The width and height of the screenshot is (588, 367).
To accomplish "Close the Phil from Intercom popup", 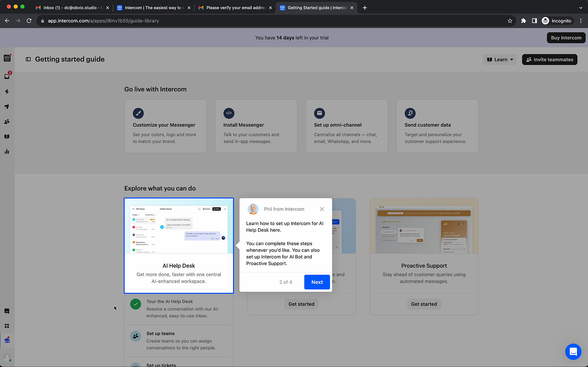I will point(322,209).
